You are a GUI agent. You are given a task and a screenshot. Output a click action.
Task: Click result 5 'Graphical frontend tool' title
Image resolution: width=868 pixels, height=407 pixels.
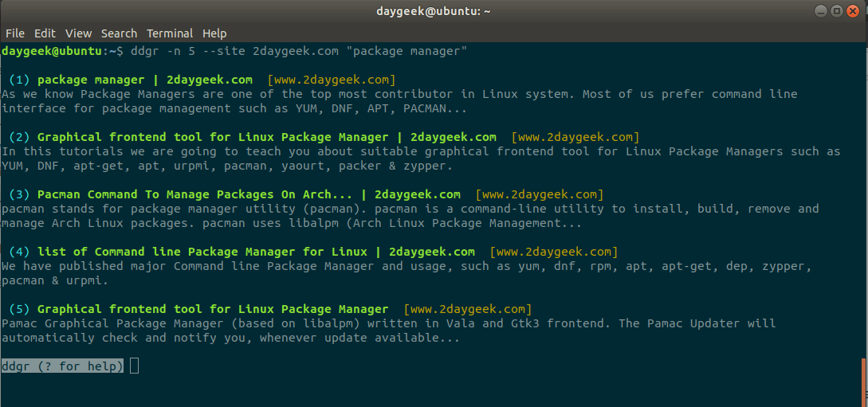click(213, 309)
